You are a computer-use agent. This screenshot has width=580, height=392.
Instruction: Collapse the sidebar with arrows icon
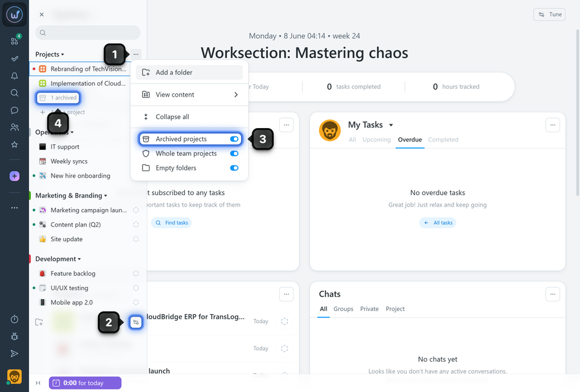pyautogui.click(x=38, y=383)
